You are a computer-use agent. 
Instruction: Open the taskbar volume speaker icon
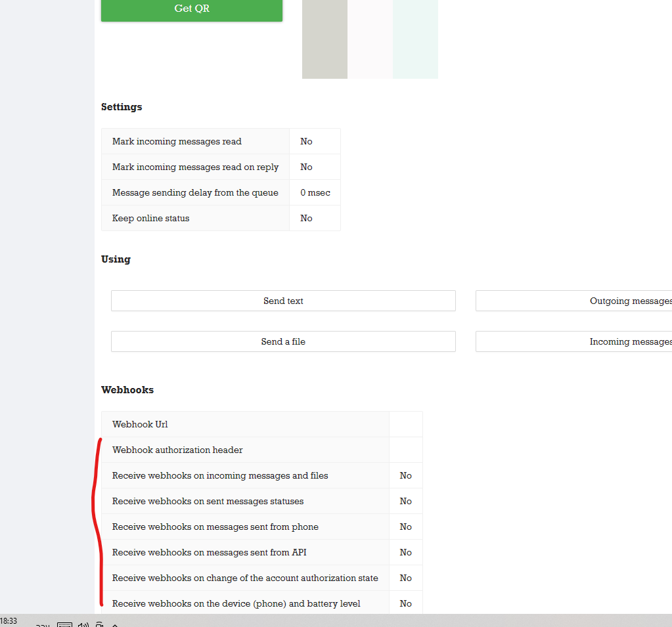click(83, 624)
